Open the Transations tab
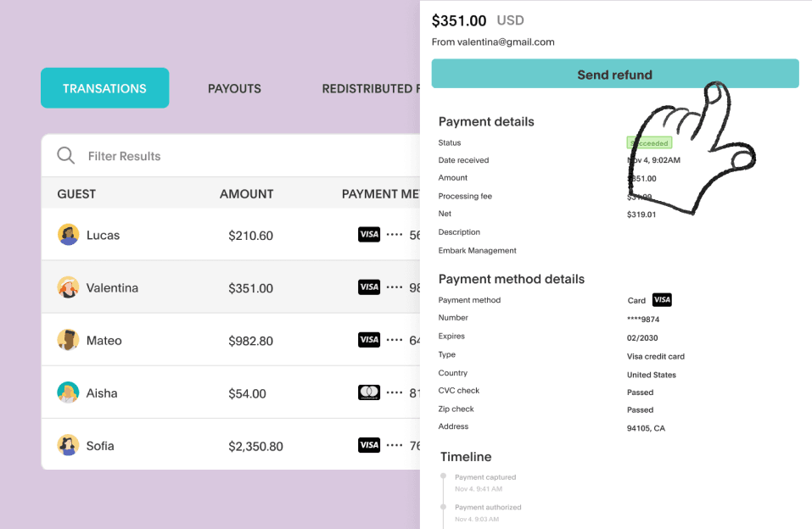Image resolution: width=812 pixels, height=529 pixels. [104, 88]
